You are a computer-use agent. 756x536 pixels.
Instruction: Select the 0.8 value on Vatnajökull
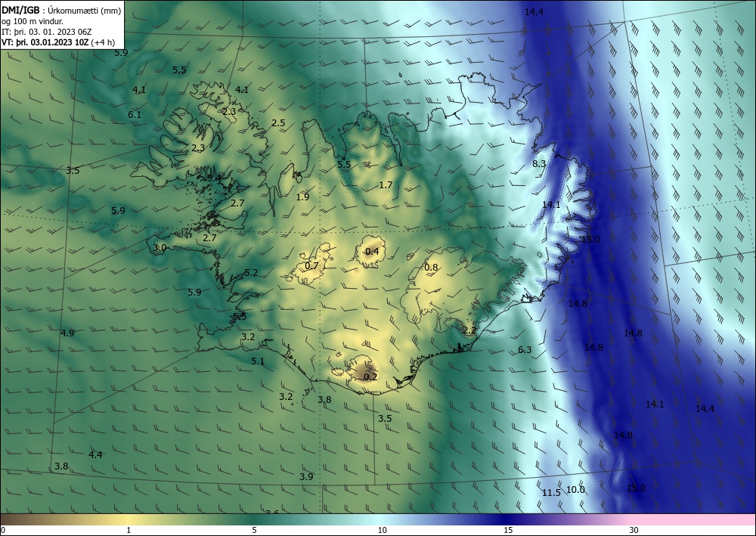pos(431,268)
